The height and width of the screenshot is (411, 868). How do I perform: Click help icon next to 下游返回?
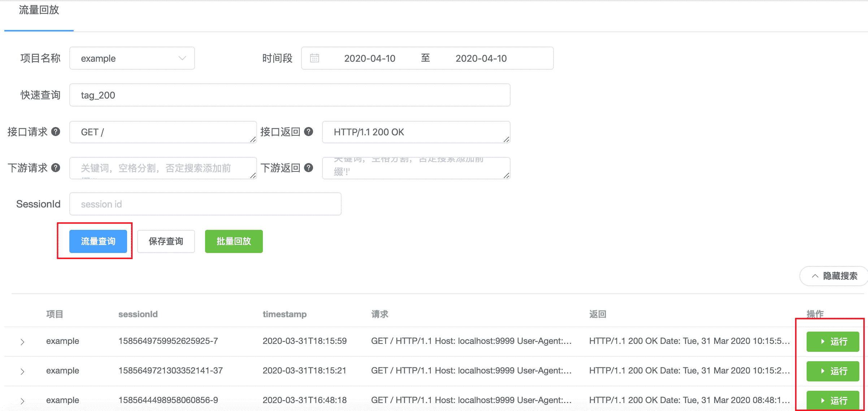click(308, 168)
